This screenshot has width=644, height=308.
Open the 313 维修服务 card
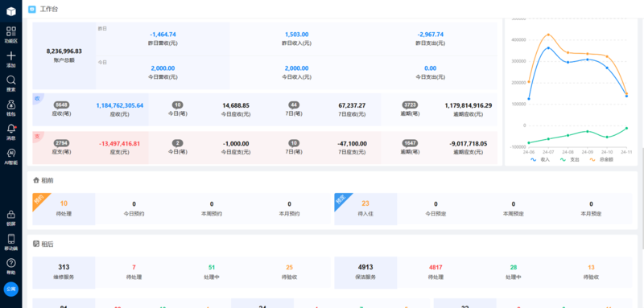tap(64, 273)
